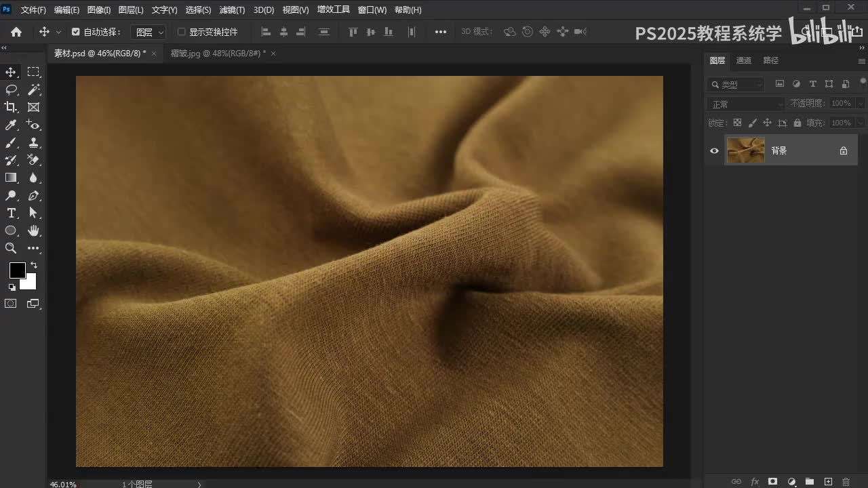868x488 pixels.
Task: Hide the 背景 layer with eye icon
Action: [714, 150]
